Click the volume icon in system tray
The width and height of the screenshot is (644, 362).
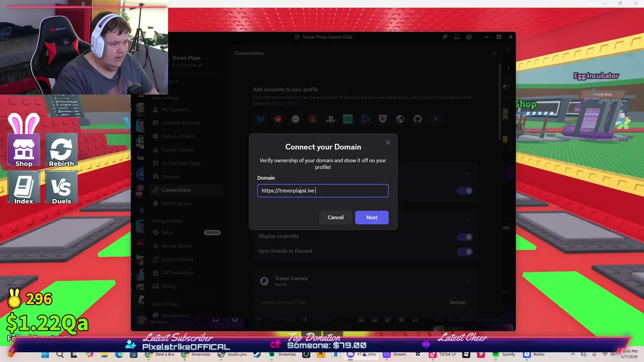click(614, 354)
